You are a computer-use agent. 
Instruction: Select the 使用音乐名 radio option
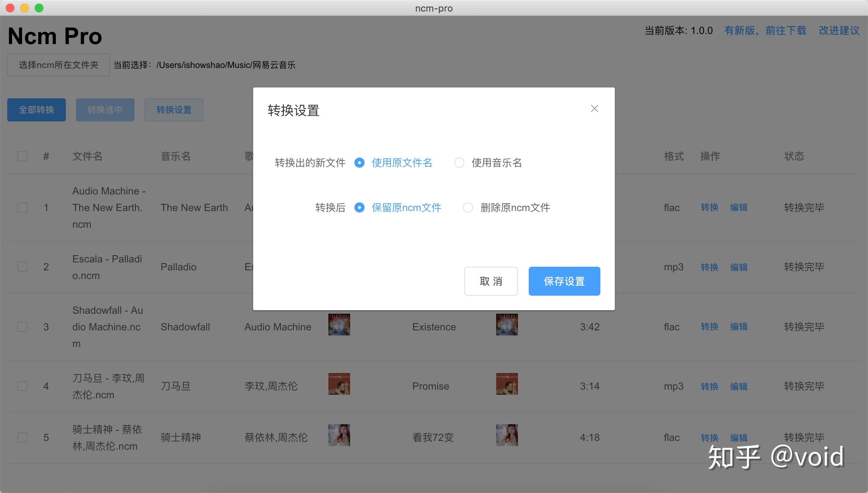coord(459,163)
